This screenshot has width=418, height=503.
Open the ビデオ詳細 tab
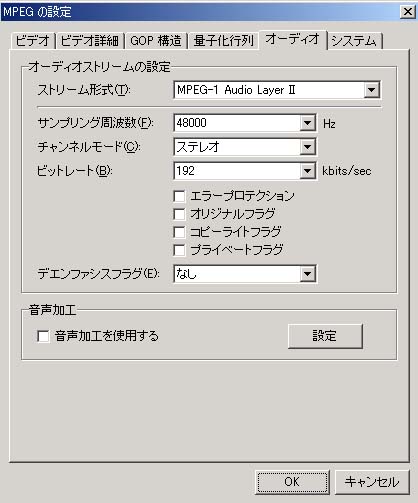[x=90, y=41]
